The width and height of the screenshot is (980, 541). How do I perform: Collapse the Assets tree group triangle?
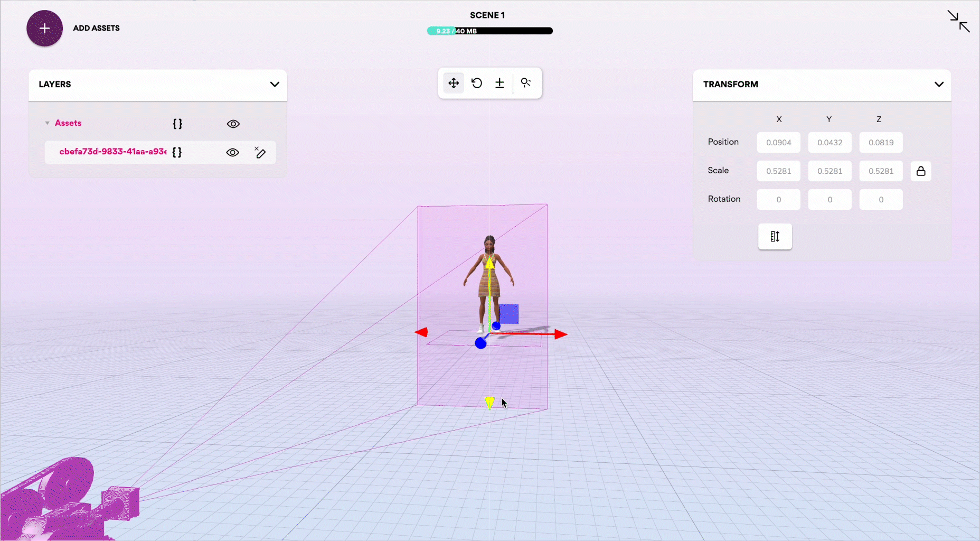(x=48, y=123)
